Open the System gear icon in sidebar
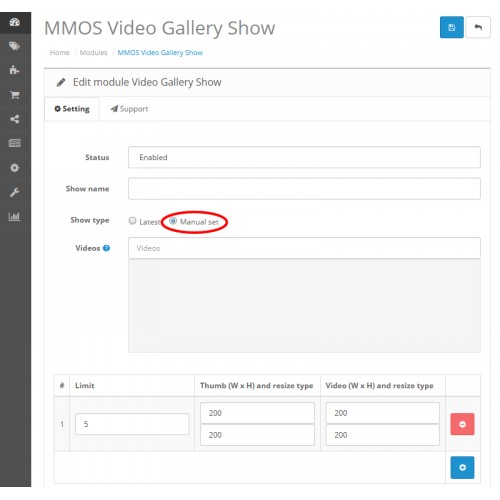This screenshot has height=500, width=500. point(15,168)
